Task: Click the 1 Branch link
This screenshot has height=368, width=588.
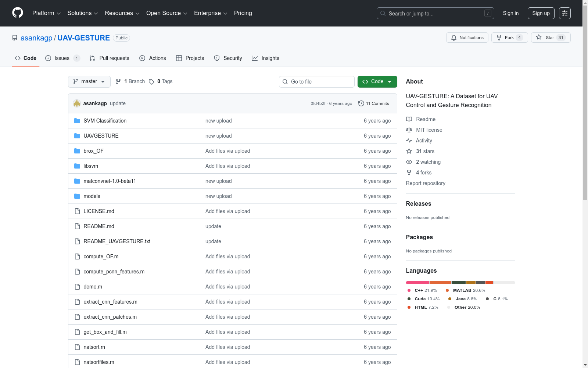Action: [130, 82]
